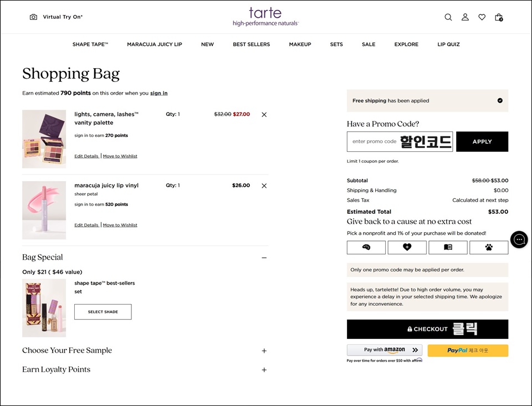Remove lights, camera, lashes palette from bag

pos(264,115)
